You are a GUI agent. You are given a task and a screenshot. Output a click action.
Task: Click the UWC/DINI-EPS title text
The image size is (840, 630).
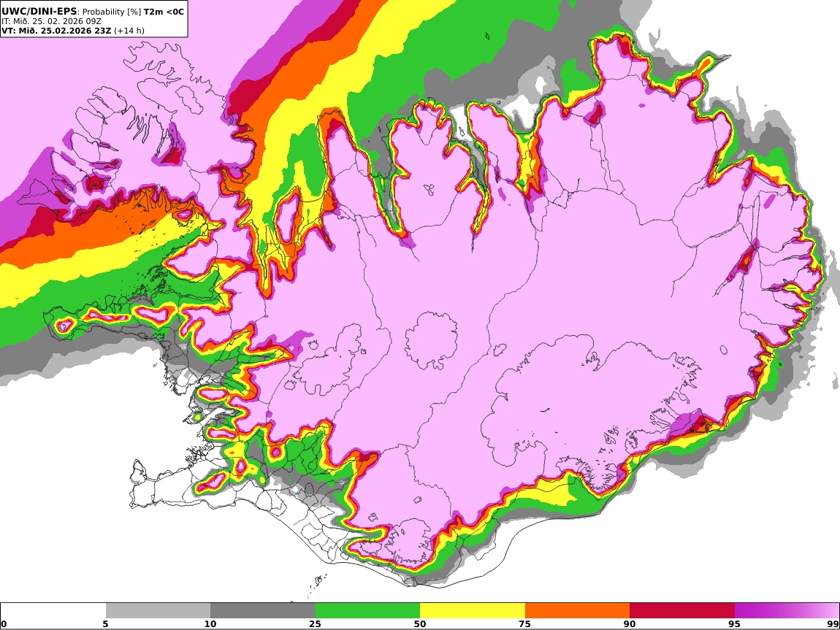pyautogui.click(x=39, y=11)
